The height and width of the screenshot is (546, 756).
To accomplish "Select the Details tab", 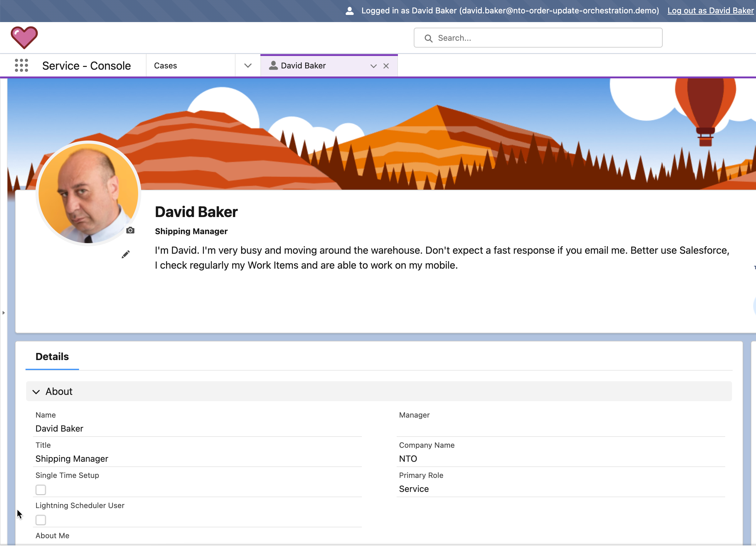I will (52, 356).
